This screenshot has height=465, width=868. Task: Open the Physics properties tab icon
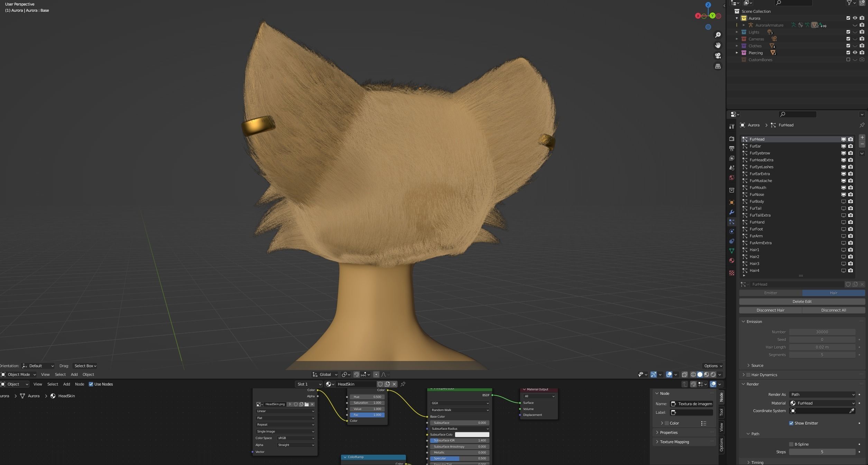coord(731,231)
